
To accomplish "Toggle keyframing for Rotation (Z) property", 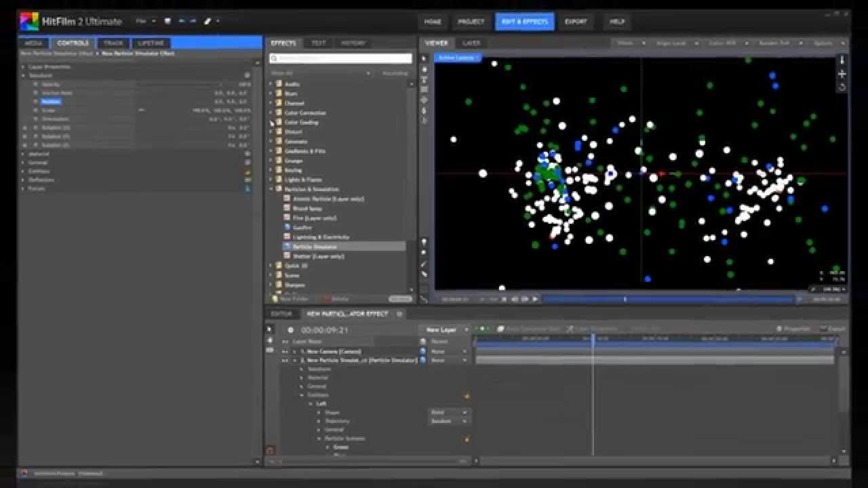I will click(35, 145).
